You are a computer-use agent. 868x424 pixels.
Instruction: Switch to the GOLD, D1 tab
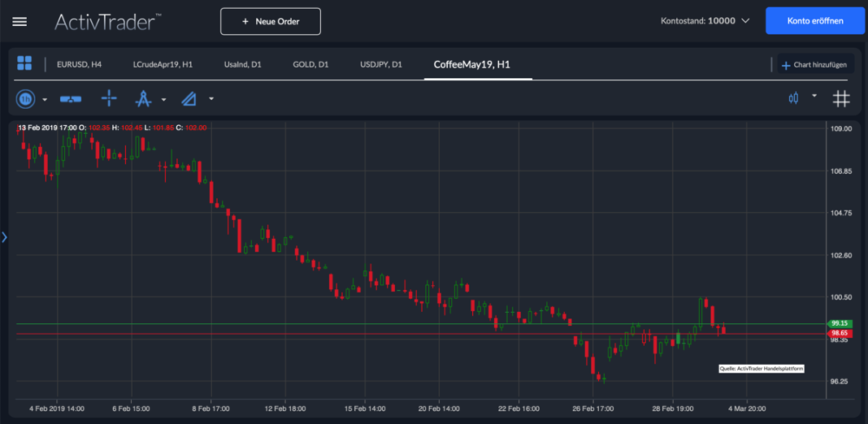pos(311,65)
